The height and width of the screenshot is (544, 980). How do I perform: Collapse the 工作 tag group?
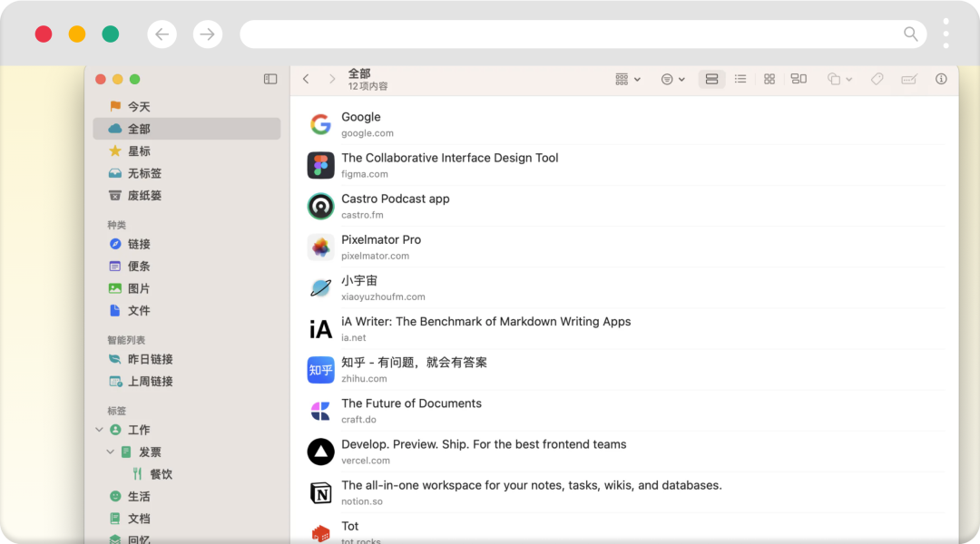[x=100, y=430]
